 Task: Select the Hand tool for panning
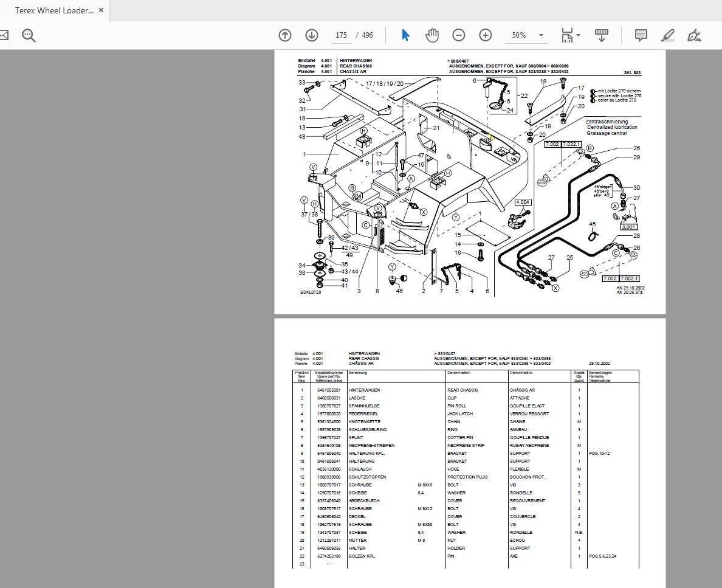pos(431,35)
